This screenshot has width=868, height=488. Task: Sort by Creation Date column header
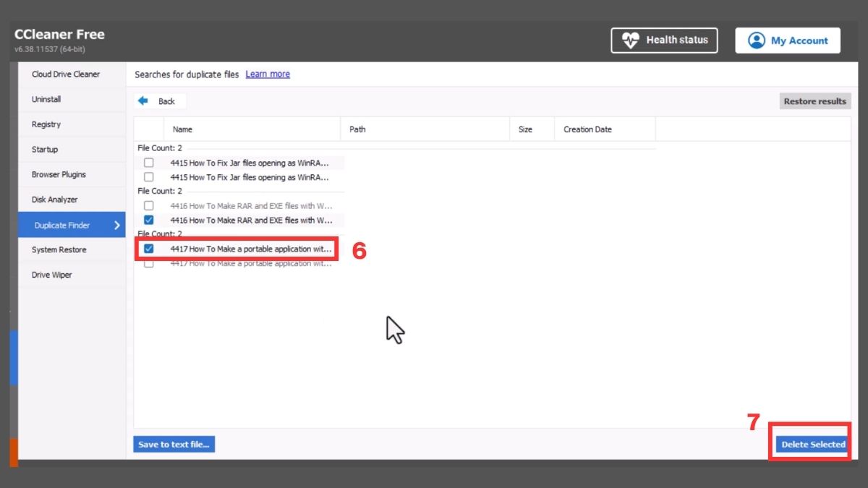coord(605,129)
